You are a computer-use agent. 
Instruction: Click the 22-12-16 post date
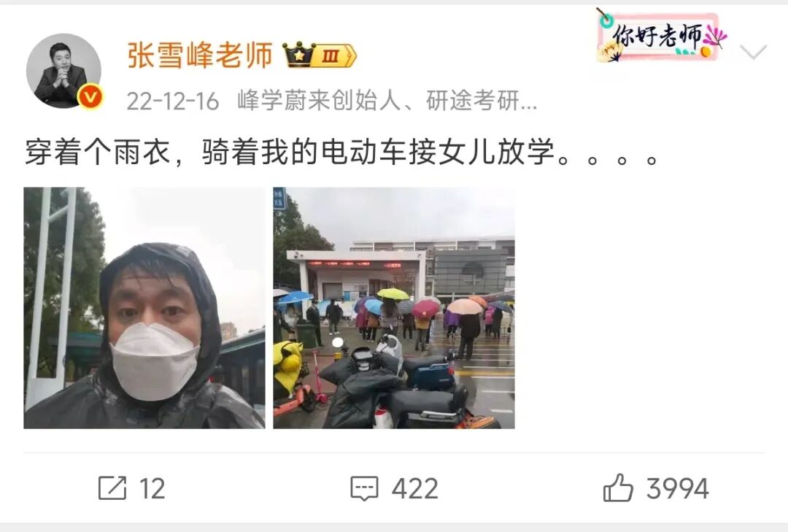(172, 101)
